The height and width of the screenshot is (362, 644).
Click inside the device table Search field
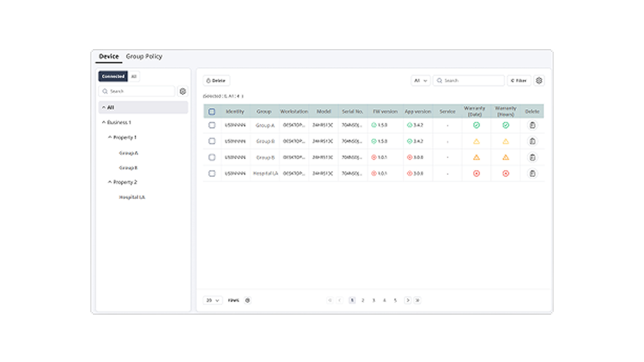click(x=468, y=80)
